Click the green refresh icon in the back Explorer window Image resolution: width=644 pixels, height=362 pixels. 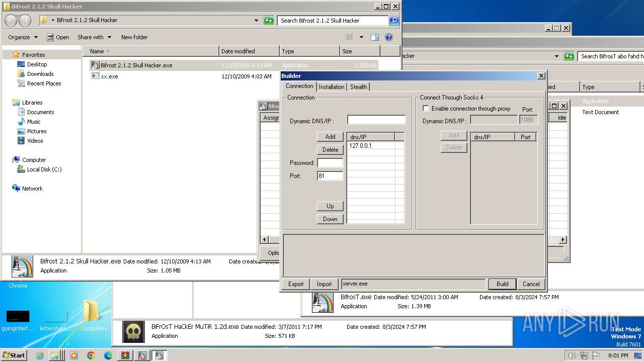[x=569, y=56]
